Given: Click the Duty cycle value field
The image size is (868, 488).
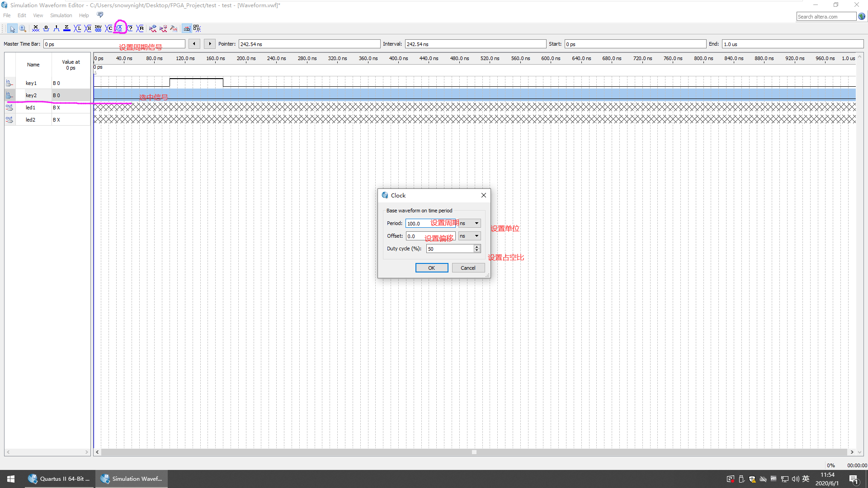Looking at the screenshot, I should (x=450, y=249).
